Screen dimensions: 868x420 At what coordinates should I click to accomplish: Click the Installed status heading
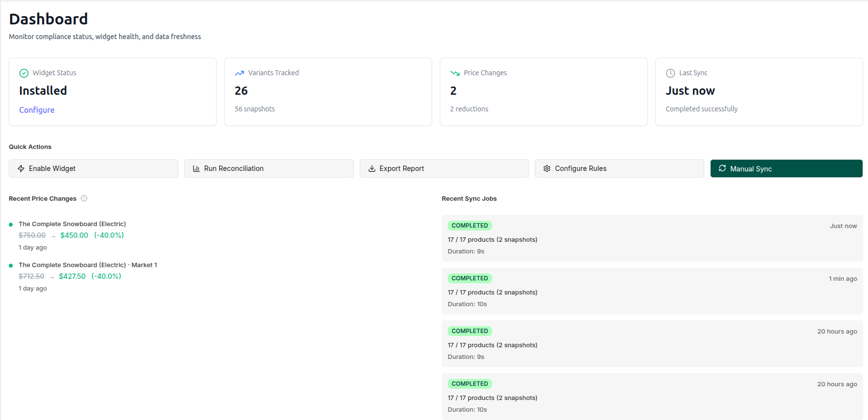click(x=43, y=91)
